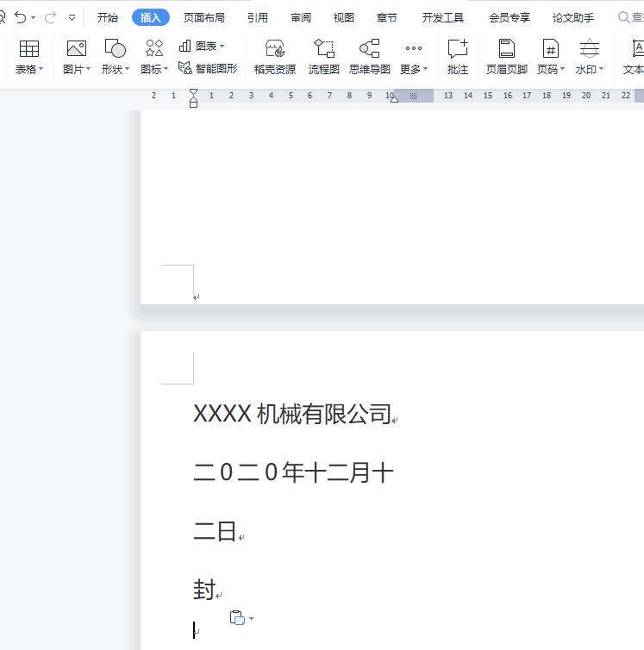Go to the 章节 tab
Screen dimensions: 644x650
pos(386,17)
